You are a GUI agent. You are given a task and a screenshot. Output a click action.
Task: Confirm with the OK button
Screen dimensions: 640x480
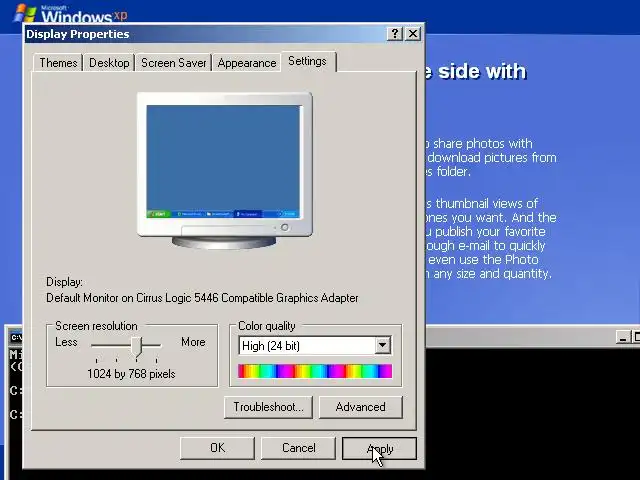click(218, 448)
